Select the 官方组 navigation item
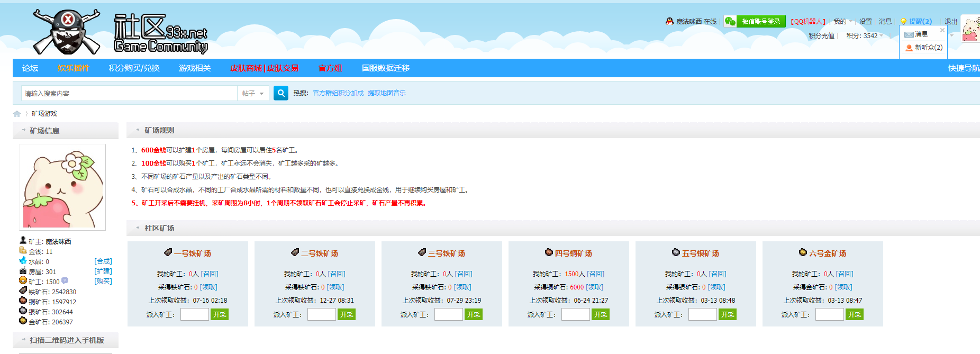 [330, 68]
